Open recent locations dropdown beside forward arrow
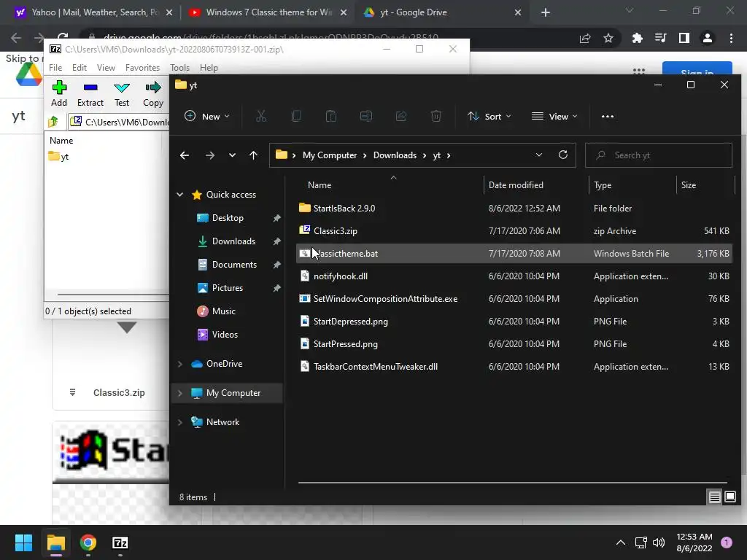This screenshot has width=747, height=560. pos(232,155)
